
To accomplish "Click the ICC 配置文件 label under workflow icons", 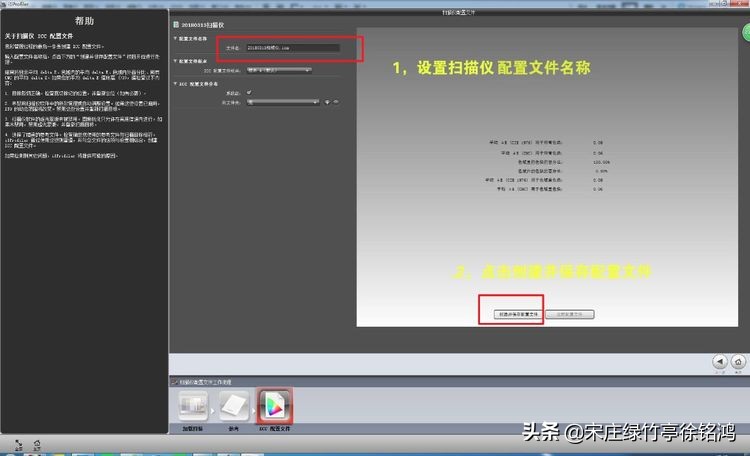I will [275, 429].
